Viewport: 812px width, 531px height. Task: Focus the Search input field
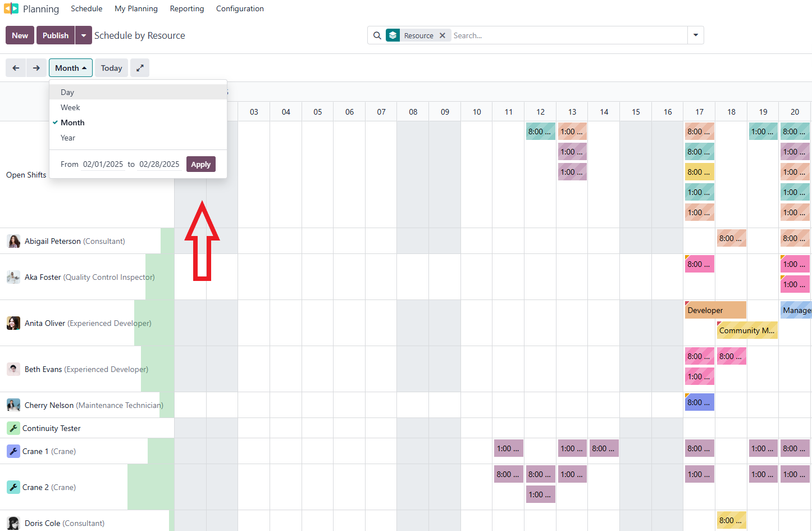[x=568, y=35]
